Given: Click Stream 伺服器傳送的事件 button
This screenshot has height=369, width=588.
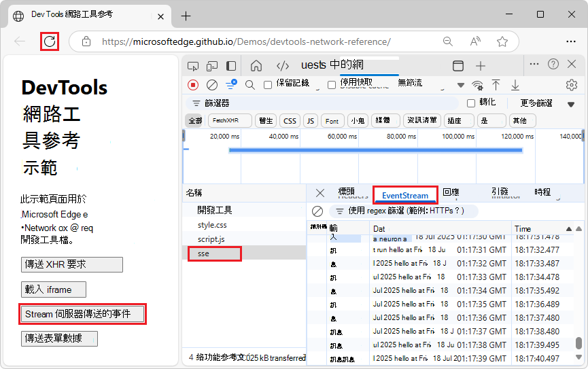Looking at the screenshot, I should tap(82, 314).
